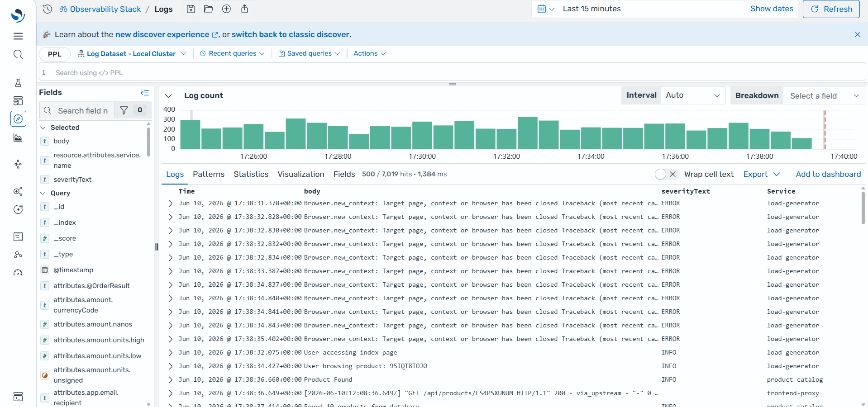Screen dimensions: 868x407
Task: Open Breakdown Select a field dropdown
Action: click(x=824, y=95)
